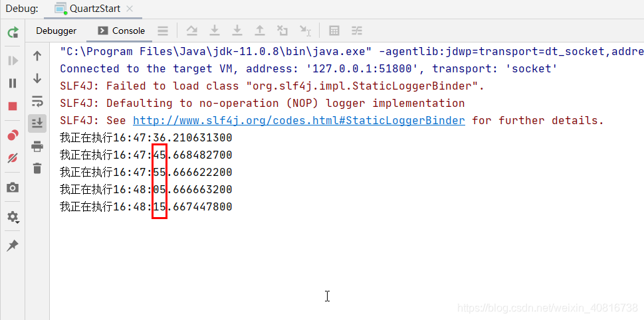Image resolution: width=644 pixels, height=320 pixels.
Task: Click the output line 16:47:45.668482700
Action: tap(146, 155)
